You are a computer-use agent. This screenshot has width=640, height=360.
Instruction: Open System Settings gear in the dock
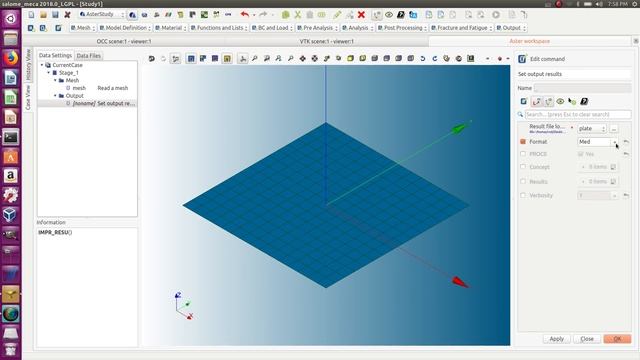(11, 196)
